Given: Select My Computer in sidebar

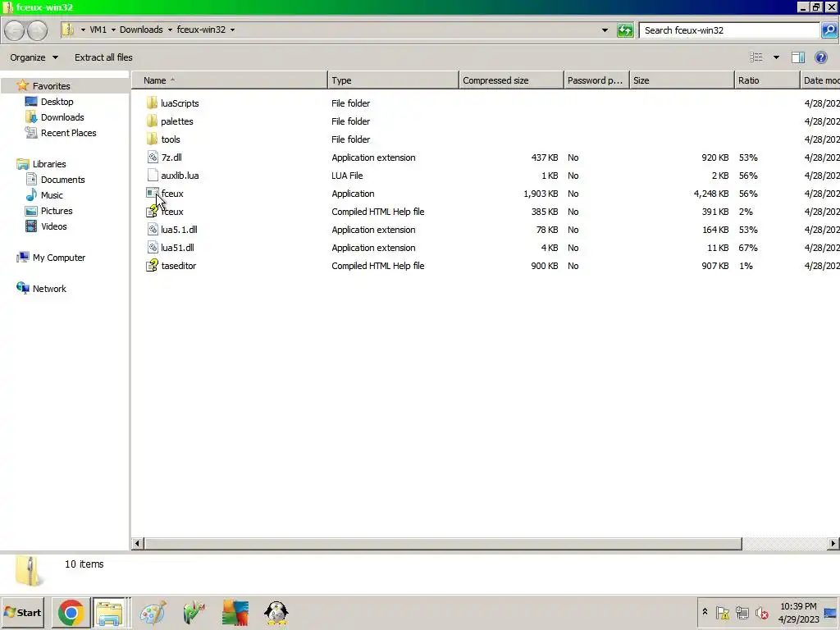Looking at the screenshot, I should (59, 258).
